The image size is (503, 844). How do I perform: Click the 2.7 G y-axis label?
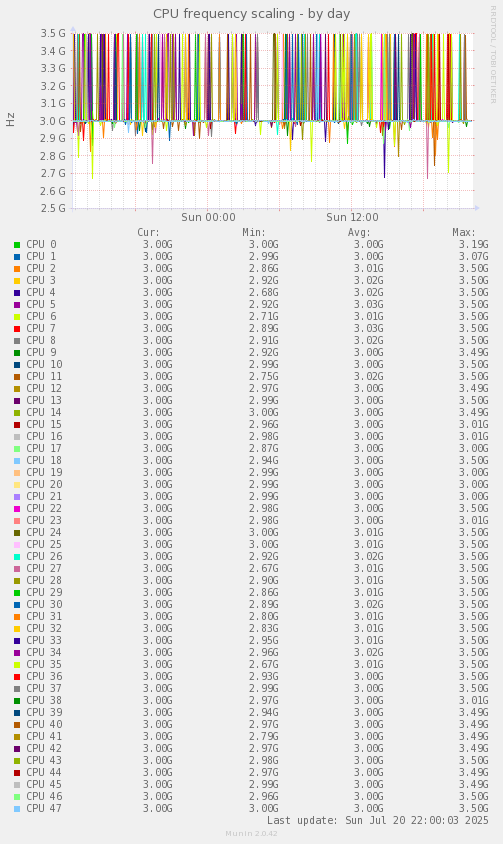pyautogui.click(x=53, y=173)
